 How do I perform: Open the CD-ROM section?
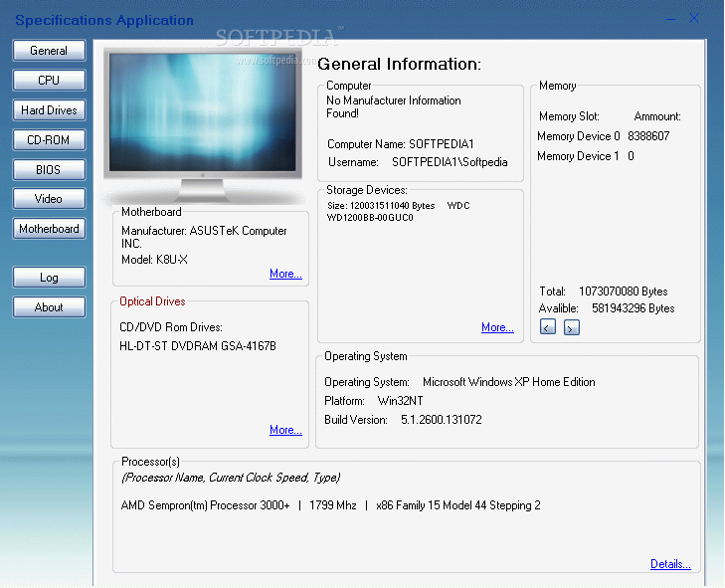click(49, 139)
